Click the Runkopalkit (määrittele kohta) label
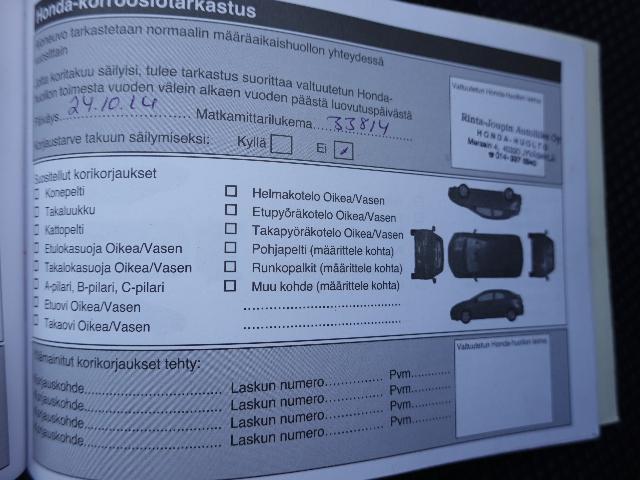This screenshot has width=640, height=480. (327, 268)
